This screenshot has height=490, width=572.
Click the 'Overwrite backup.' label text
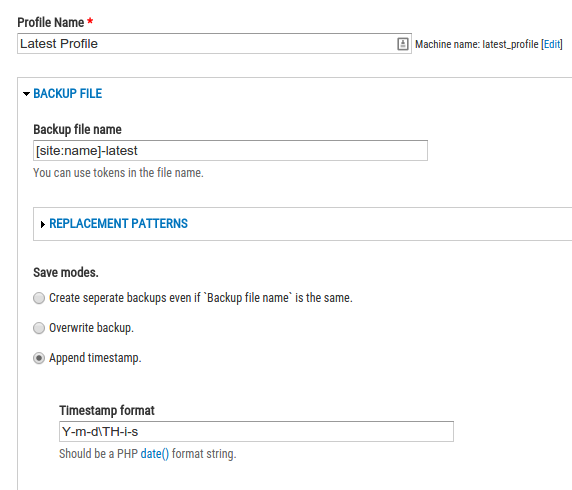pos(92,328)
